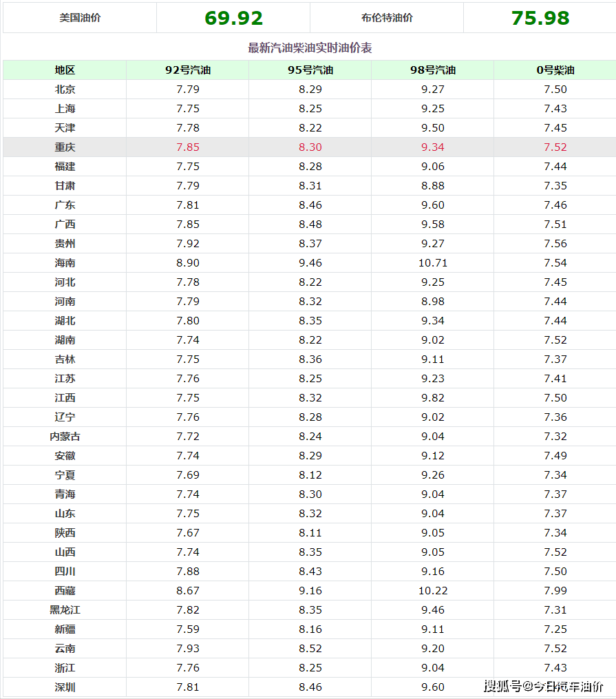Open the 北京 region row
This screenshot has width=616, height=699.
tap(310, 89)
